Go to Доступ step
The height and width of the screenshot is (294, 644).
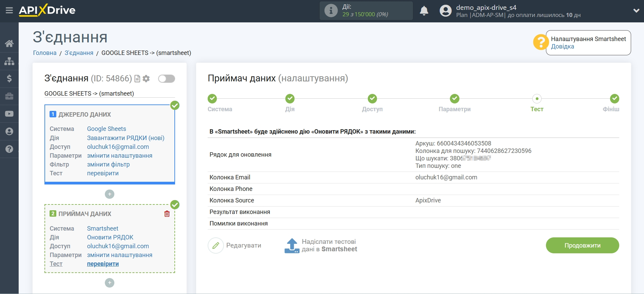click(x=372, y=99)
